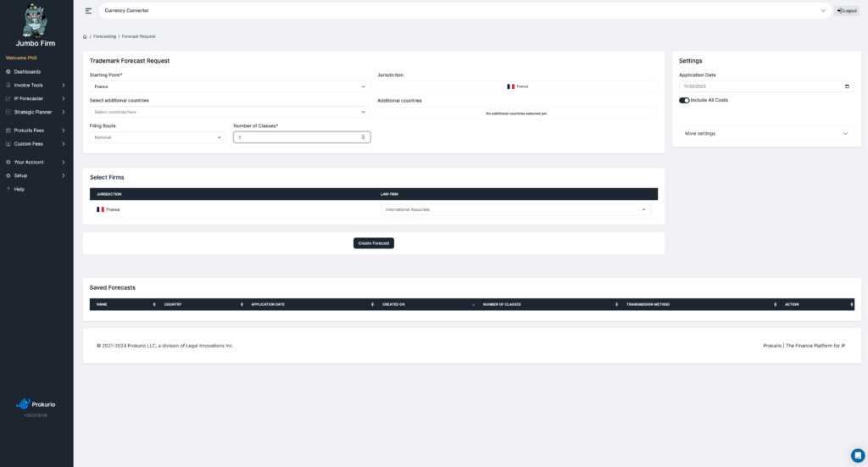Viewport: 868px width, 467px height.
Task: Click the Help question mark icon
Action: pos(8,189)
